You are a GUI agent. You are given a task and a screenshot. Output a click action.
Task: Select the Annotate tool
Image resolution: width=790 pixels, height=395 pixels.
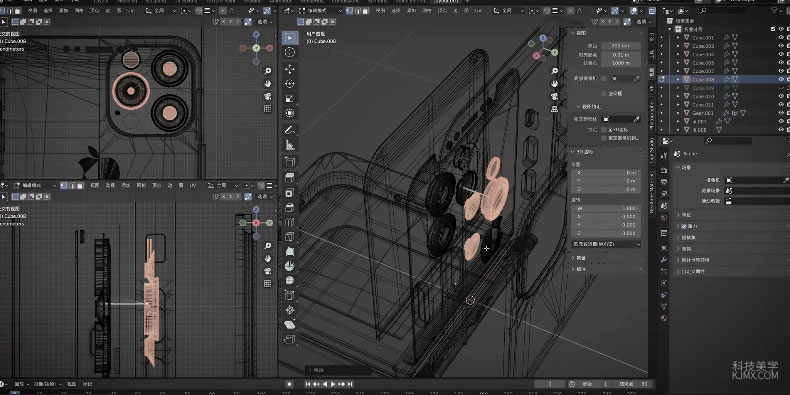click(290, 130)
